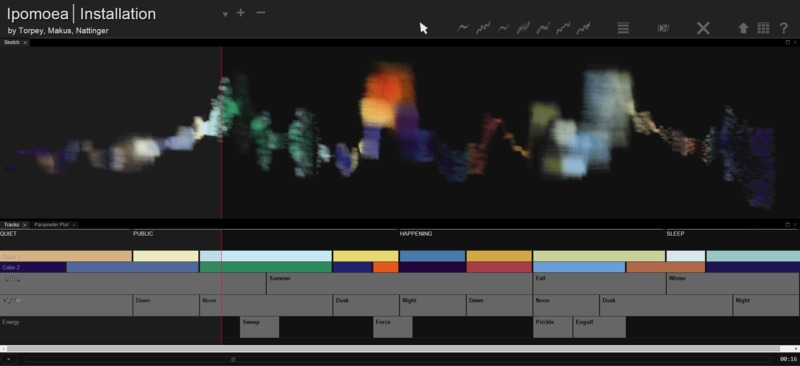Close the Sketch panel with its corner X
800x366 pixels.
tap(795, 42)
